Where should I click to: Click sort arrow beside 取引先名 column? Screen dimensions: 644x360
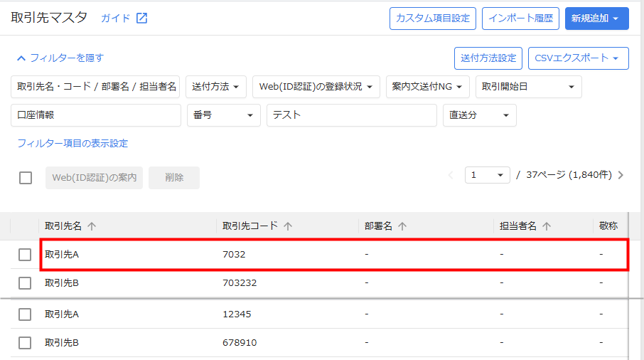pyautogui.click(x=92, y=226)
